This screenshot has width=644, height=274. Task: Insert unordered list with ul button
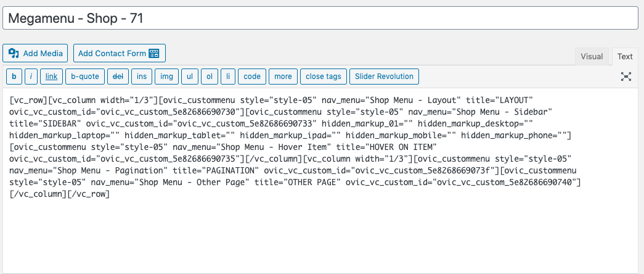click(190, 77)
